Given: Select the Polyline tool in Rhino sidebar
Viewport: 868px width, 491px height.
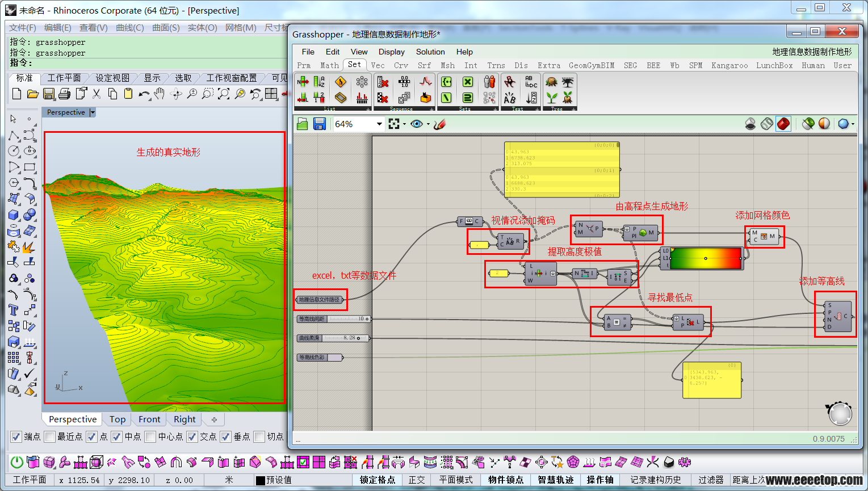Looking at the screenshot, I should point(14,135).
